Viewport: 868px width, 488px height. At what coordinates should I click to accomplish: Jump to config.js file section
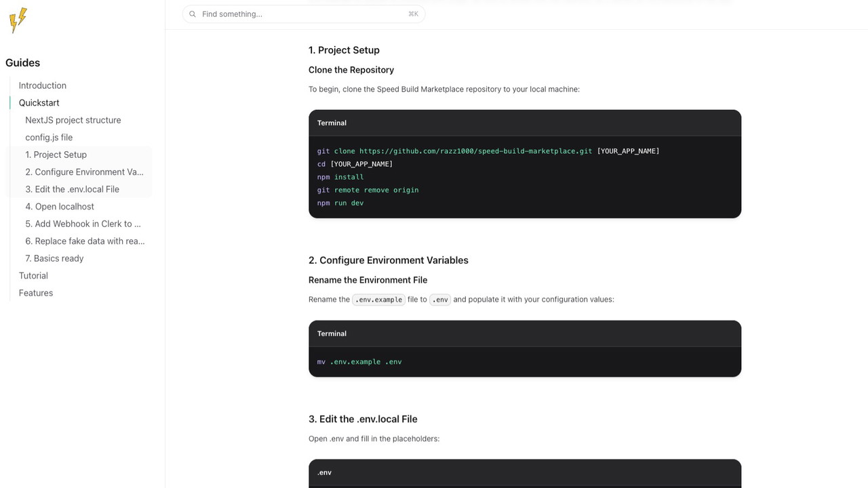[x=49, y=138]
